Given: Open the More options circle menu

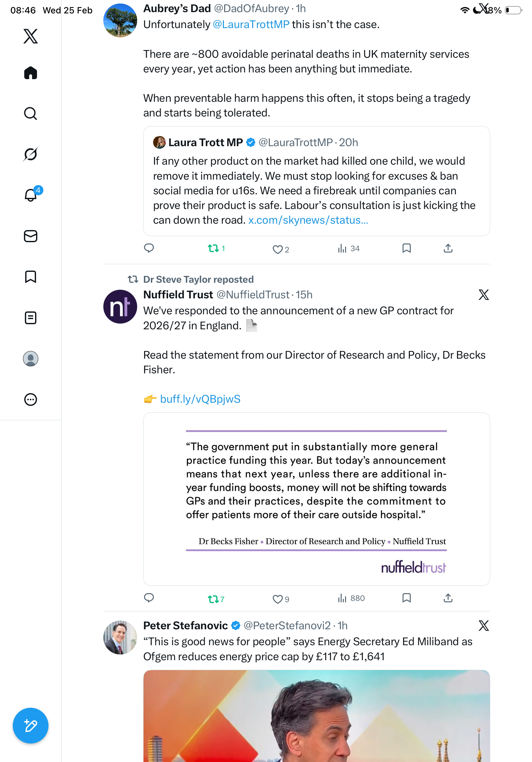Looking at the screenshot, I should [31, 399].
